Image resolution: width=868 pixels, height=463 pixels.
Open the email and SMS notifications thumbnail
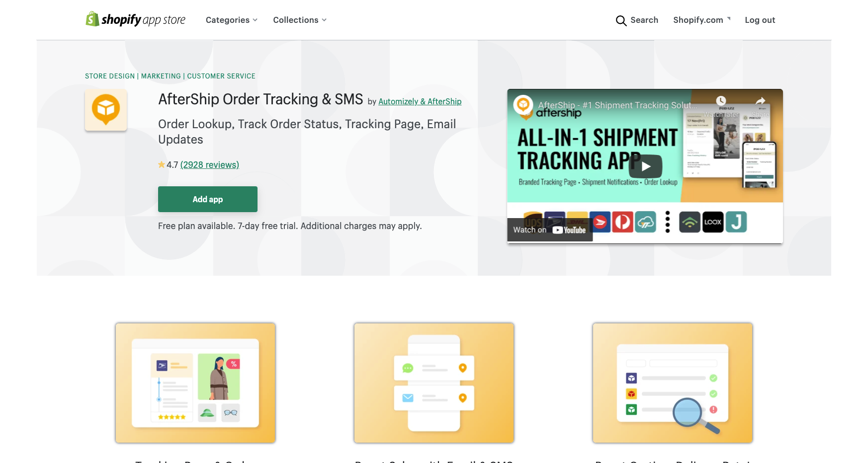coord(434,383)
